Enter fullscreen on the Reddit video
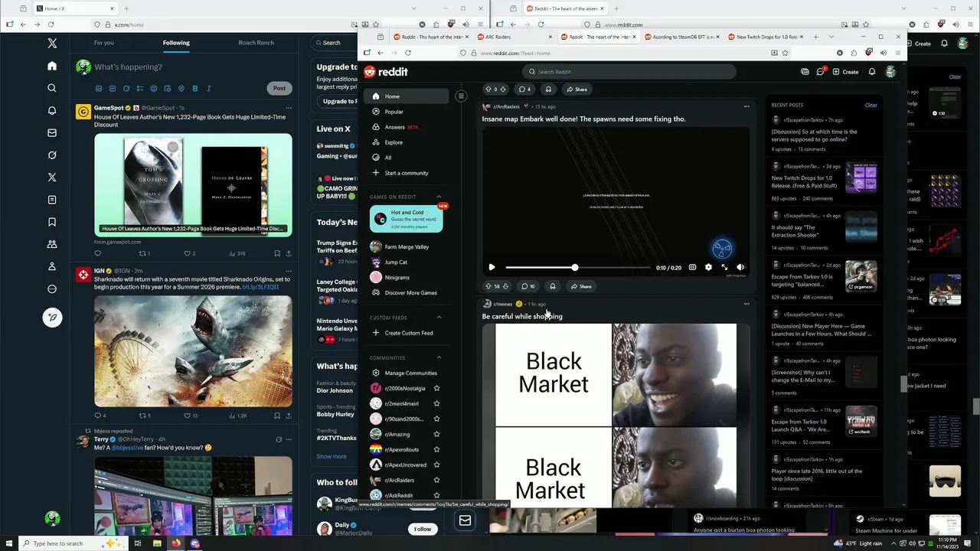 tap(724, 267)
